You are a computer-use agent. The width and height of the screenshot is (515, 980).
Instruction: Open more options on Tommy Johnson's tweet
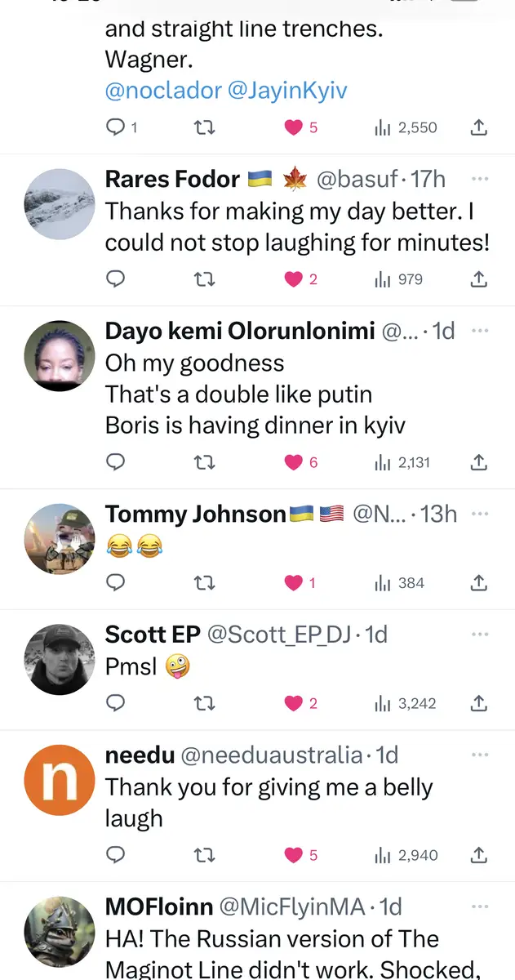click(480, 514)
